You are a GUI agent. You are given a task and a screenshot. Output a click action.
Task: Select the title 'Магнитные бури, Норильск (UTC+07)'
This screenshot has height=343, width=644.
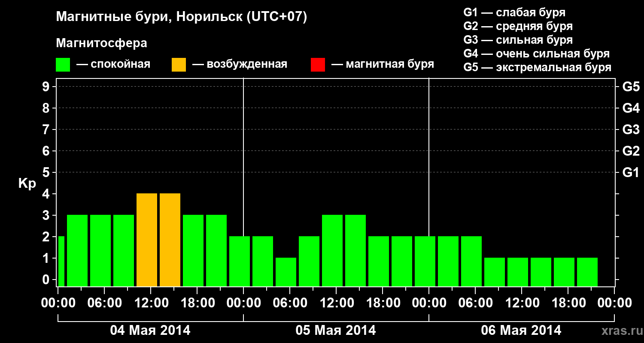pos(182,18)
